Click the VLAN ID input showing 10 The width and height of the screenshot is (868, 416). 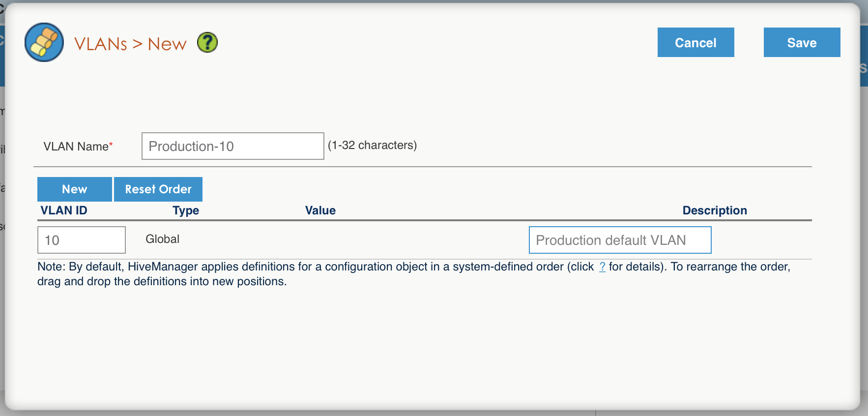81,239
